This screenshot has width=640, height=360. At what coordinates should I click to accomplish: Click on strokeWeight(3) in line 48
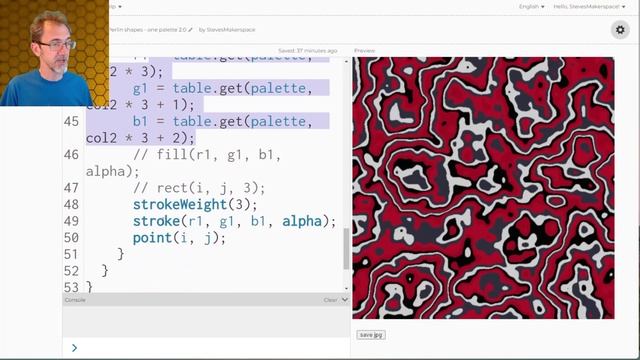click(195, 204)
